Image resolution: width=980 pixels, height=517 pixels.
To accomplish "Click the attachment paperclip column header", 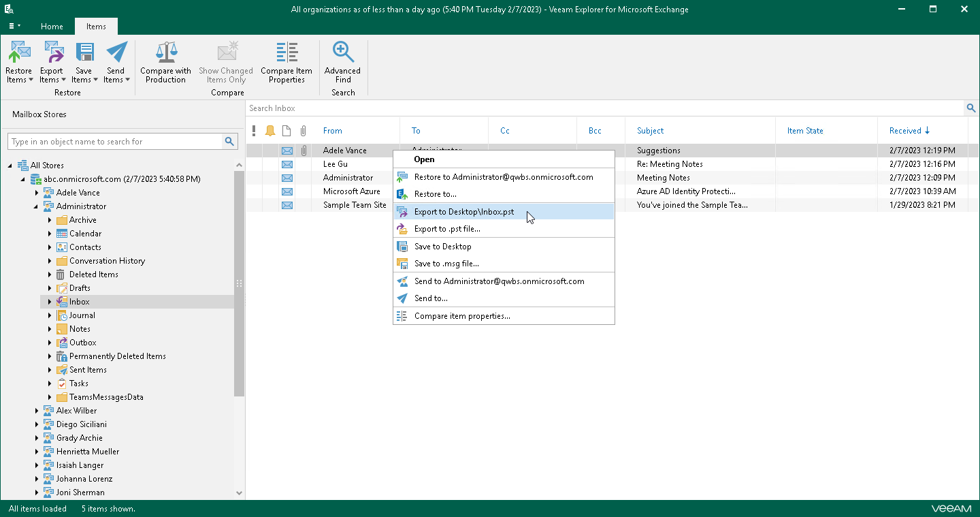I will click(x=304, y=130).
